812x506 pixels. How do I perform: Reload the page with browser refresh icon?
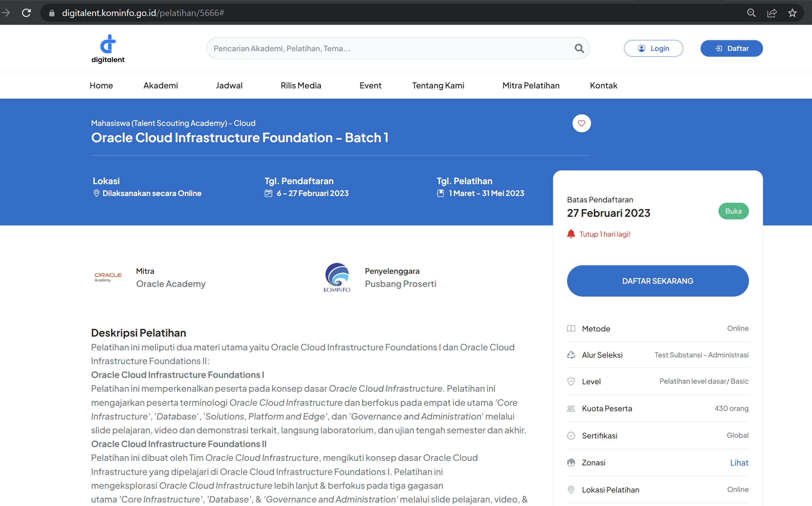coord(26,13)
